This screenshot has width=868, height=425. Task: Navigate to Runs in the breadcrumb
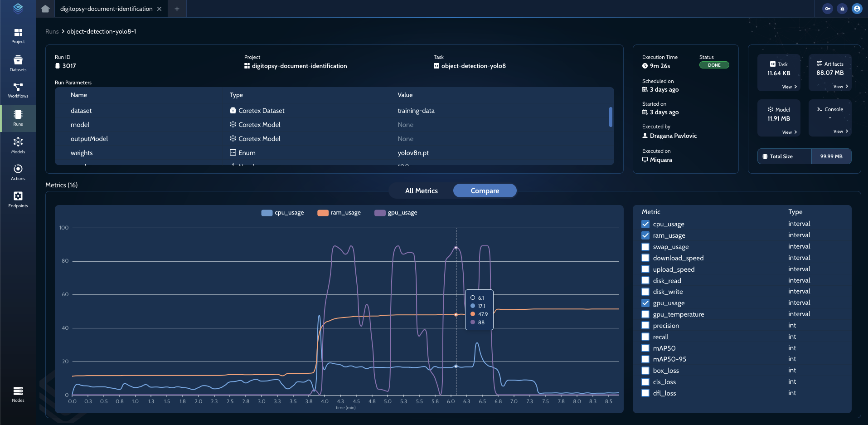click(52, 31)
